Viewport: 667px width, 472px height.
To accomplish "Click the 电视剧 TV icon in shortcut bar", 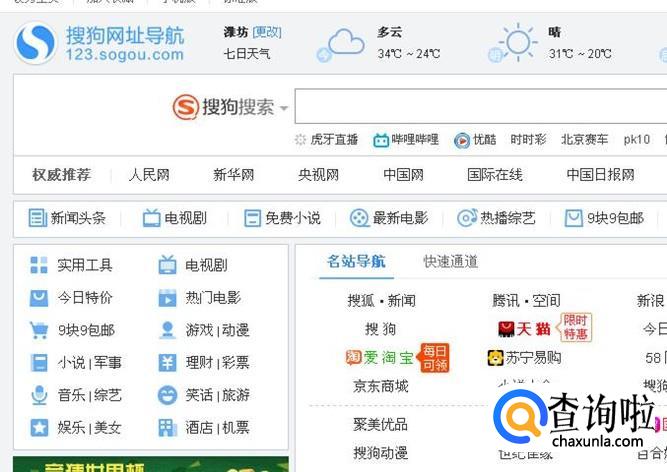I will pyautogui.click(x=151, y=218).
